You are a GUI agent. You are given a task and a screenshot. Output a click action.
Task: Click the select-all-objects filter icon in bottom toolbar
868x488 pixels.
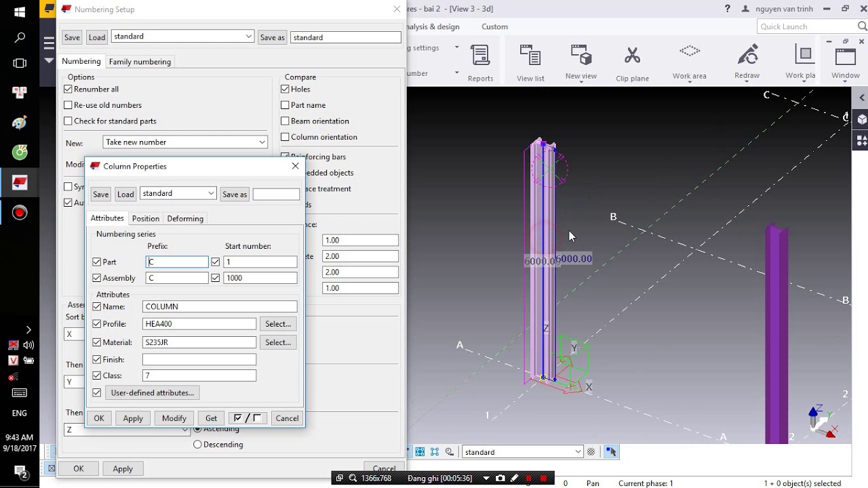tap(420, 452)
